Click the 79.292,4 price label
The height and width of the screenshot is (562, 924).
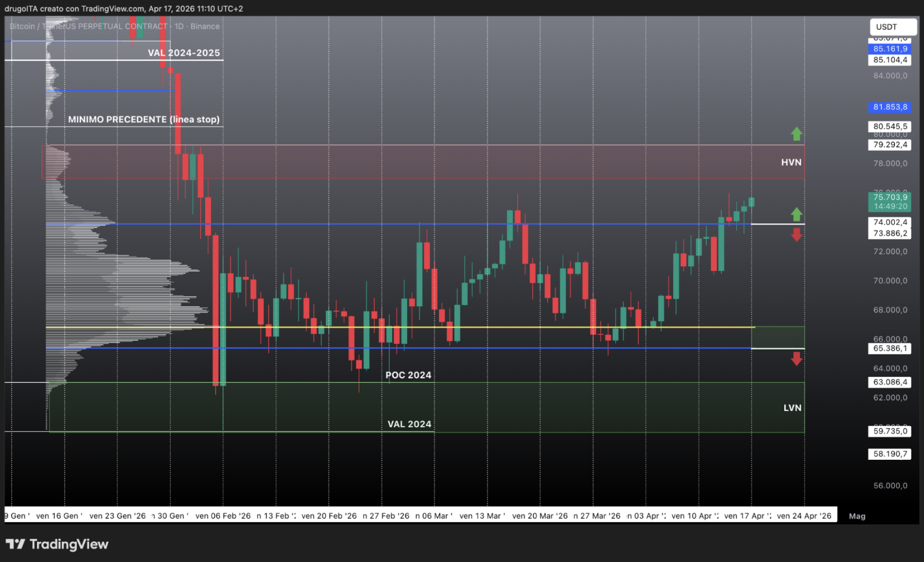point(890,145)
